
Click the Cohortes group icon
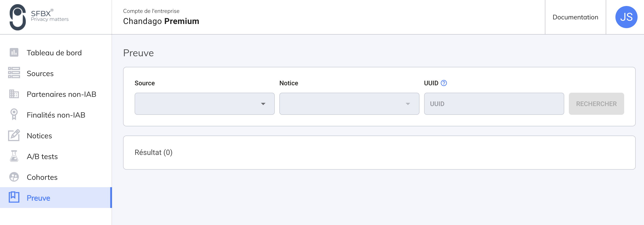click(14, 177)
